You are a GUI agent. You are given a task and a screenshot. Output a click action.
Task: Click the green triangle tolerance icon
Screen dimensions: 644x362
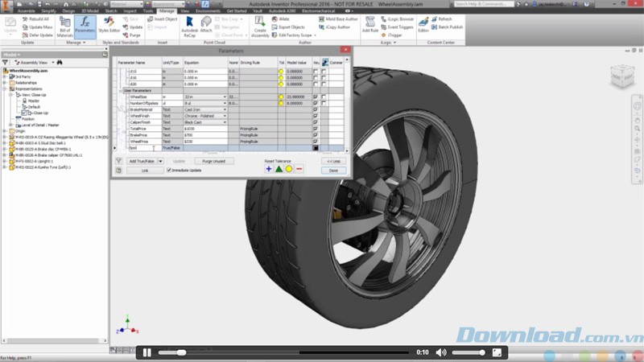click(279, 169)
